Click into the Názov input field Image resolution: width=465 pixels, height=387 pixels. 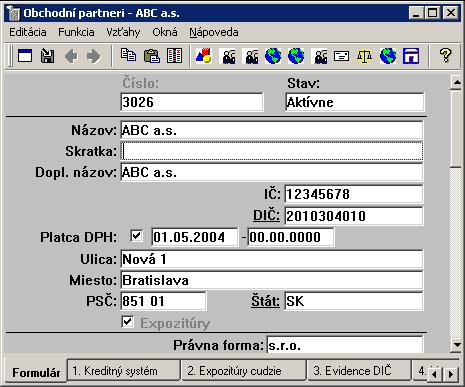pos(272,130)
